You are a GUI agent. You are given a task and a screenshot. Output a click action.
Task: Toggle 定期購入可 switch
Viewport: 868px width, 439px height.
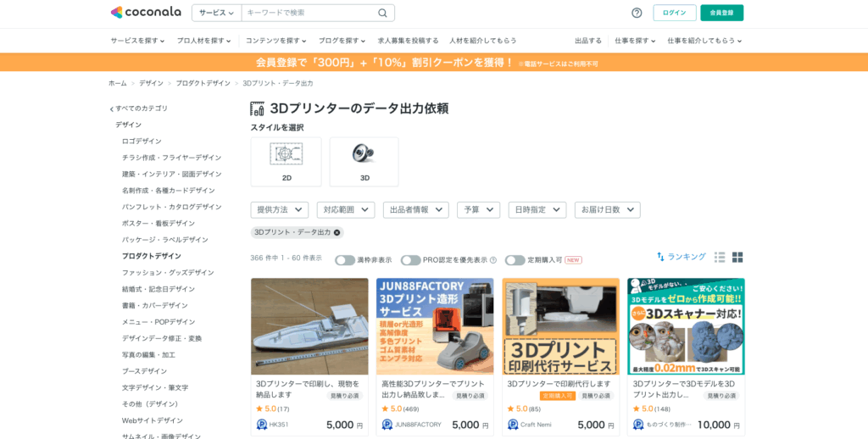coord(515,260)
